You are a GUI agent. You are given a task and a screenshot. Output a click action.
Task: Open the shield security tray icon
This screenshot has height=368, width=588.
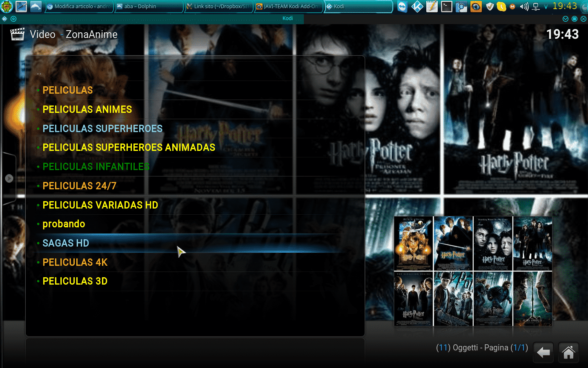coord(490,7)
